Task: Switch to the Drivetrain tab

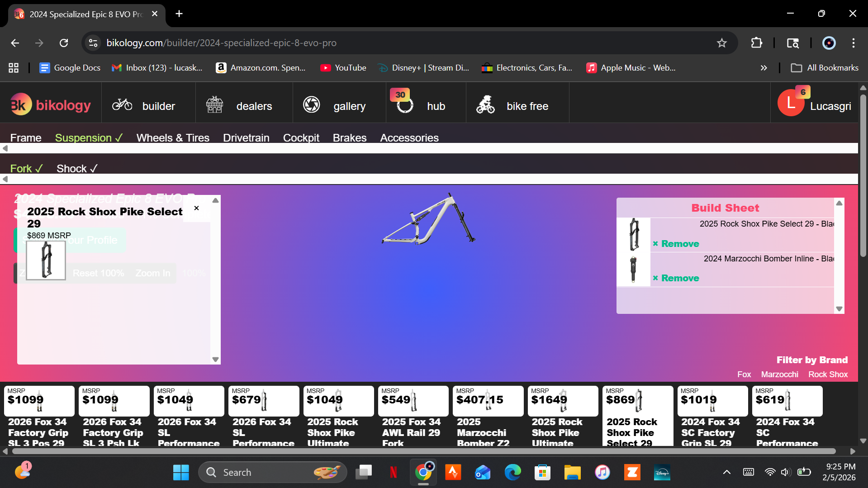Action: pos(246,137)
